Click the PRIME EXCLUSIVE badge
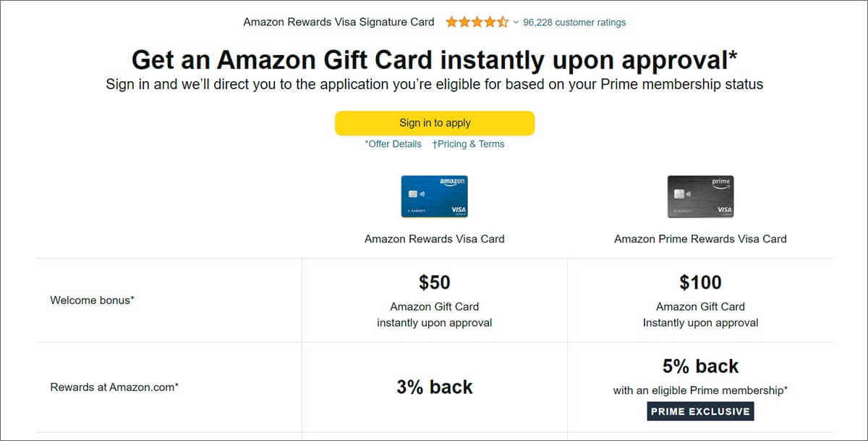 pos(699,411)
